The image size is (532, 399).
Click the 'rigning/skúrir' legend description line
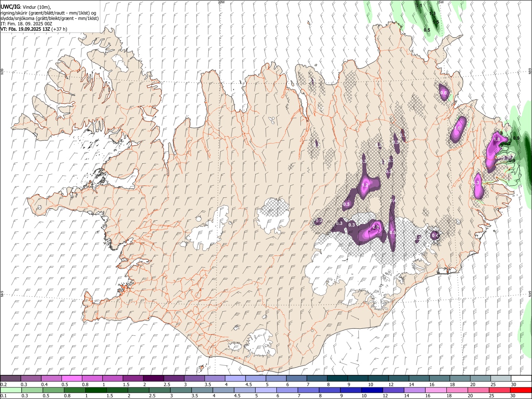coord(49,13)
